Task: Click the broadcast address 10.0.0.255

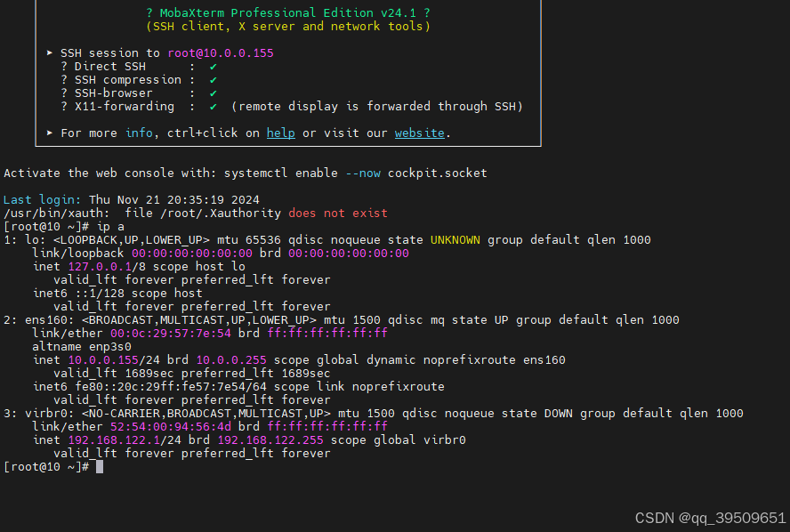Action: pyautogui.click(x=231, y=360)
